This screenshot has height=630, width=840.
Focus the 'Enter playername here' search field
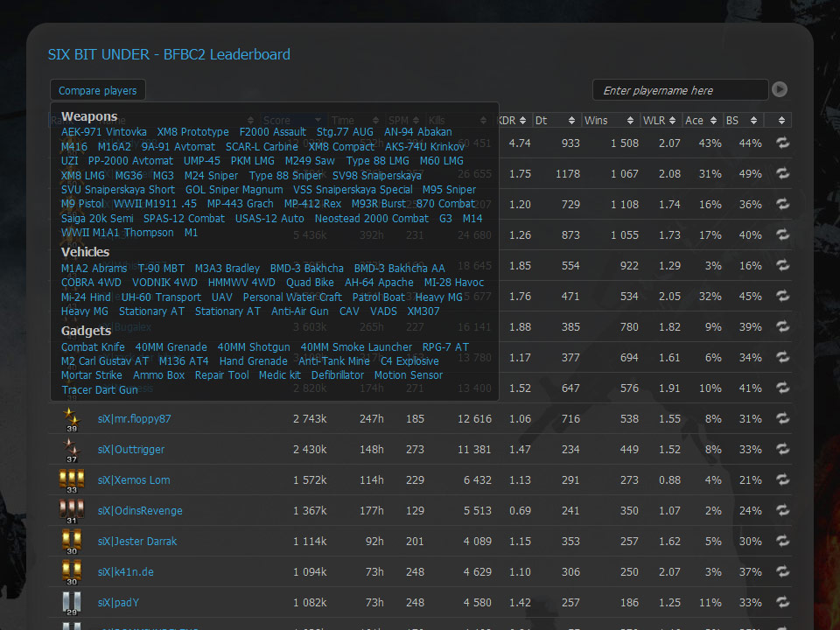point(681,90)
